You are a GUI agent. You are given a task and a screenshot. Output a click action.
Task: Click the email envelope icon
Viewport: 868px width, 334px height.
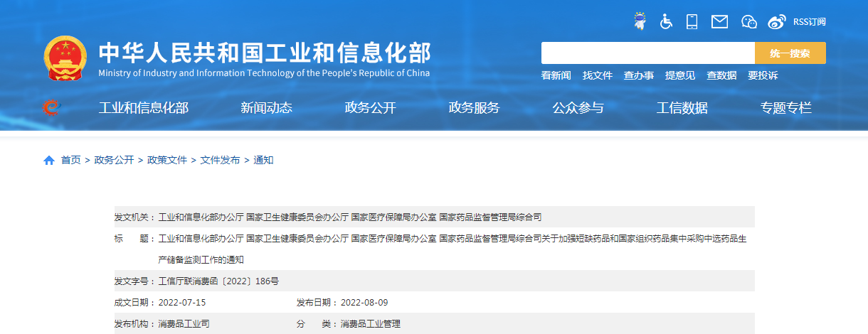[719, 22]
